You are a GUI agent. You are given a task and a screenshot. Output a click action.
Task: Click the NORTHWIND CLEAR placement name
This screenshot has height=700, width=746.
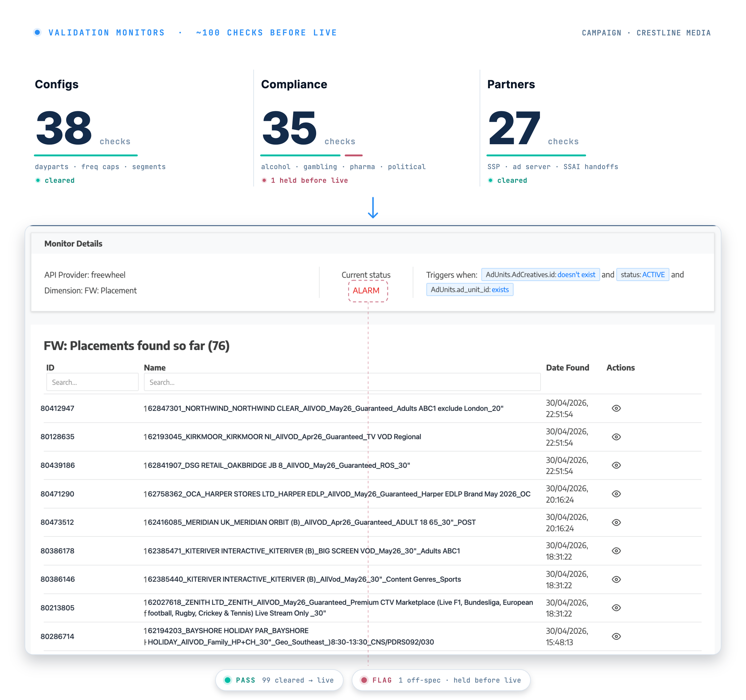click(x=324, y=408)
